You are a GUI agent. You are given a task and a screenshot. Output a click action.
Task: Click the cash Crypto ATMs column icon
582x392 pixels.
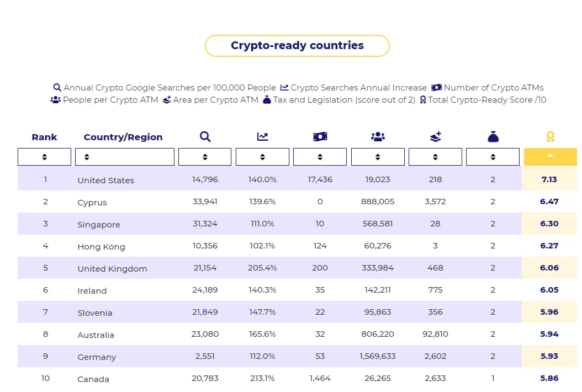point(320,137)
